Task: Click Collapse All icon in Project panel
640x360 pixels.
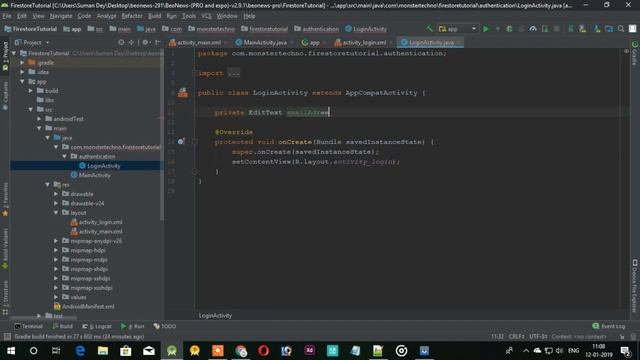Action: (131, 42)
